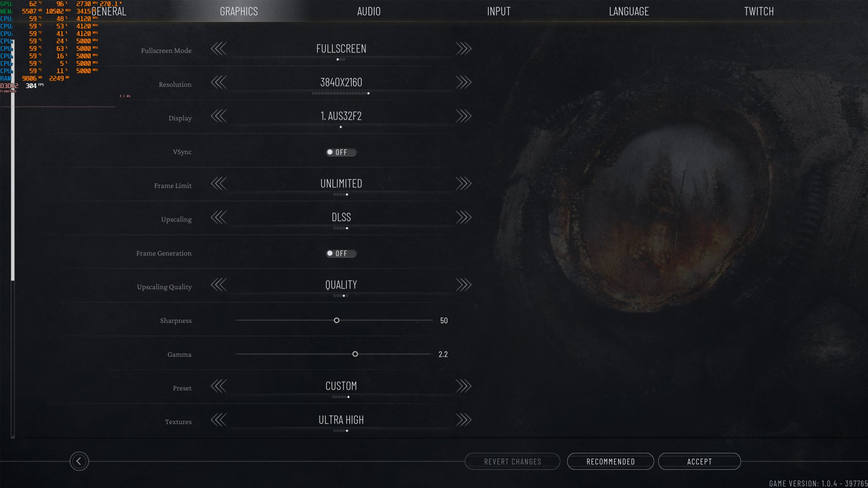Enable Frame Generation toggle
The height and width of the screenshot is (488, 868).
coord(340,253)
